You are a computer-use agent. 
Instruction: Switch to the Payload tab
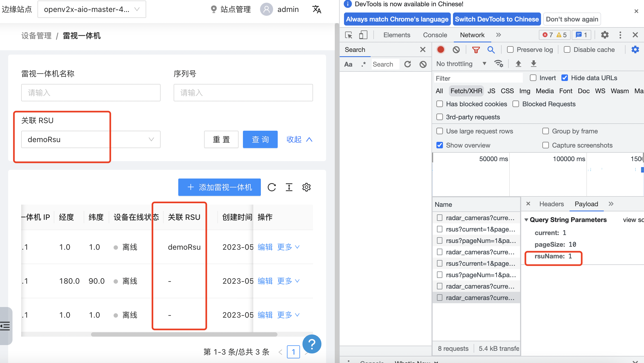tap(586, 204)
